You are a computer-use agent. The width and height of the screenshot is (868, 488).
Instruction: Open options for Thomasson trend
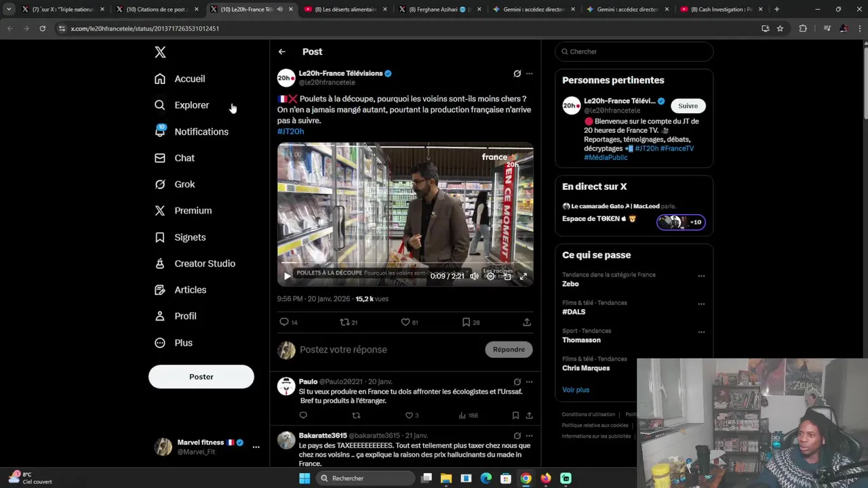click(701, 332)
